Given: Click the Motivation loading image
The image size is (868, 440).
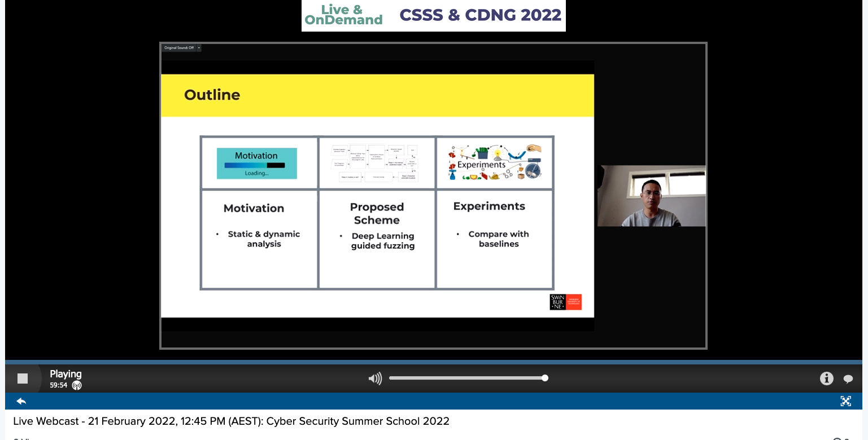Looking at the screenshot, I should click(x=257, y=163).
